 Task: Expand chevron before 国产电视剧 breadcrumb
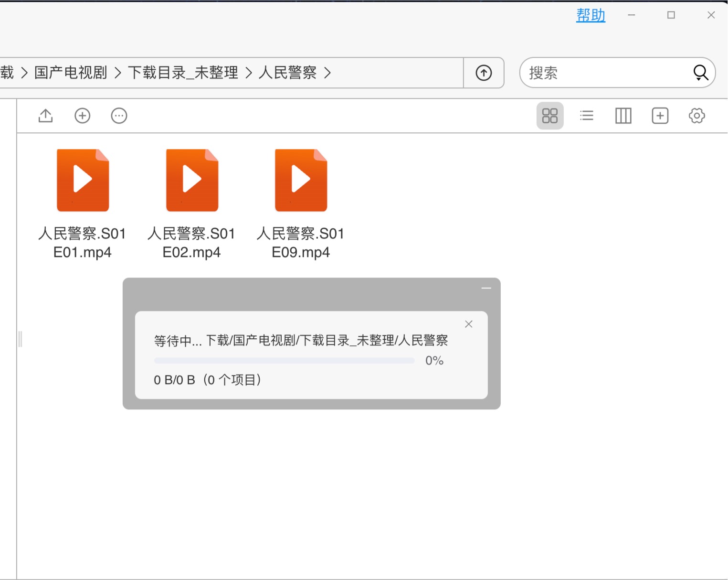point(24,73)
